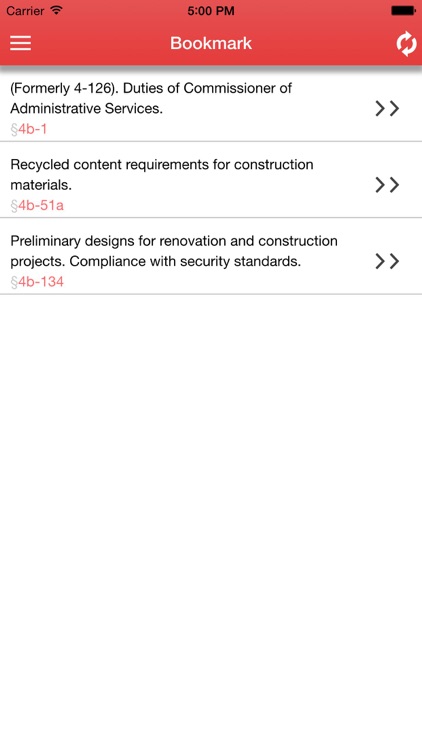The width and height of the screenshot is (422, 750).
Task: Open the hamburger side menu
Action: pos(21,43)
